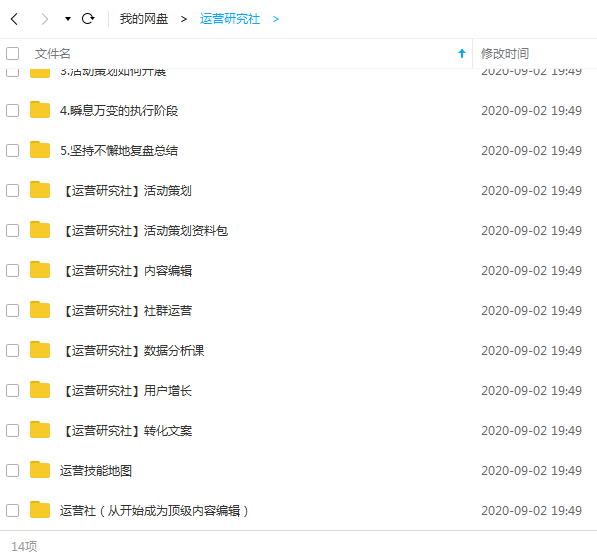Click the forward navigation arrow
The image size is (597, 557).
pos(45,19)
